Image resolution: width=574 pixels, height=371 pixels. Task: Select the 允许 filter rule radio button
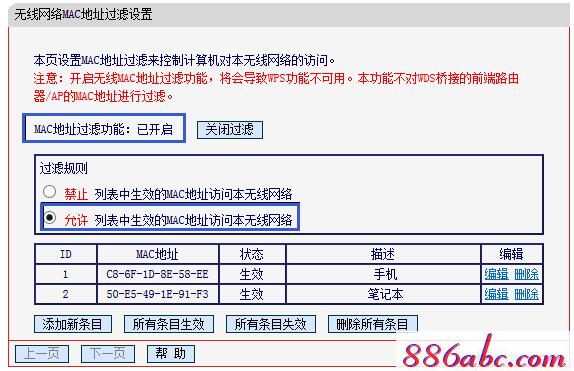tap(49, 217)
